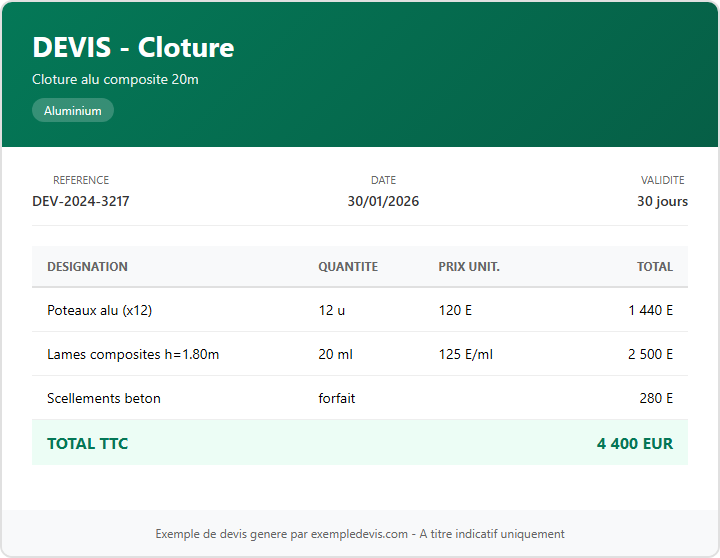Select the Scellements beton row
Image resolution: width=720 pixels, height=558 pixels.
tap(104, 398)
